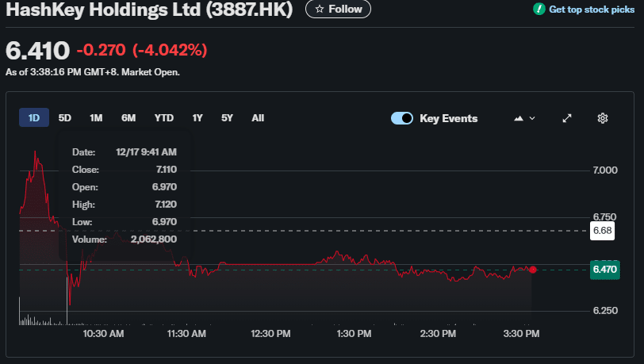
Task: Click the (-4.042%) percent change
Action: tap(170, 50)
